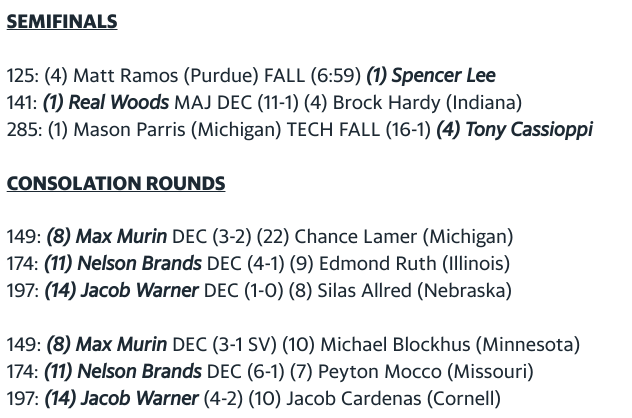632x418 pixels.
Task: Click Jacob Cardenas (Cornell) text
Action: (393, 399)
